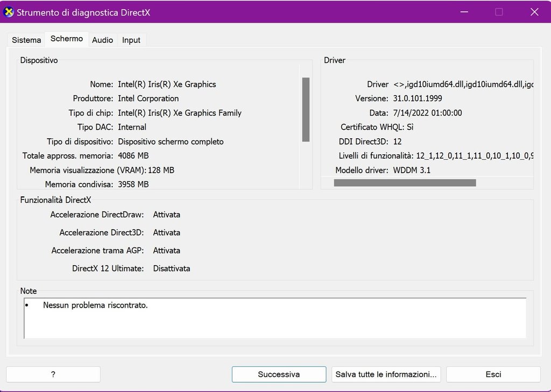Click the Produttore: label
Viewport: 551px width, 392px height.
pos(93,98)
